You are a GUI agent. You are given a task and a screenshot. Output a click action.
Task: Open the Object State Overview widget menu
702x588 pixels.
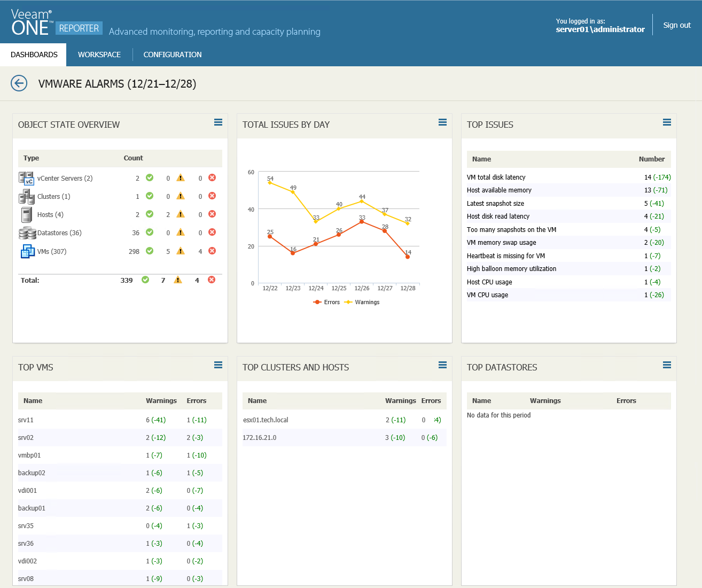coord(218,122)
